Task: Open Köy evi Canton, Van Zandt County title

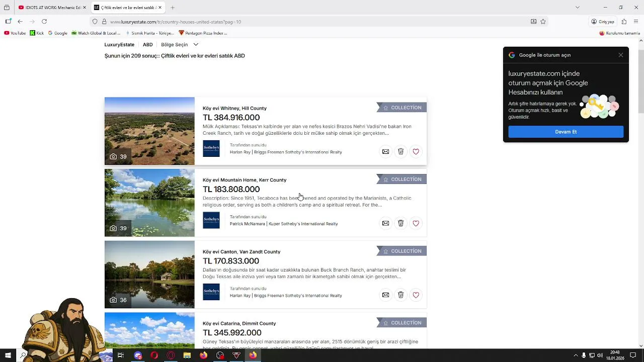Action: [242, 252]
